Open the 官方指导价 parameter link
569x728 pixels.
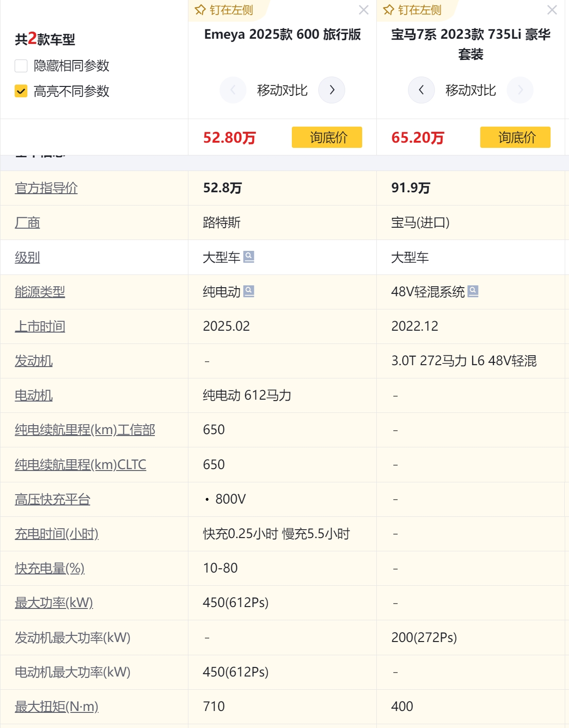click(46, 188)
